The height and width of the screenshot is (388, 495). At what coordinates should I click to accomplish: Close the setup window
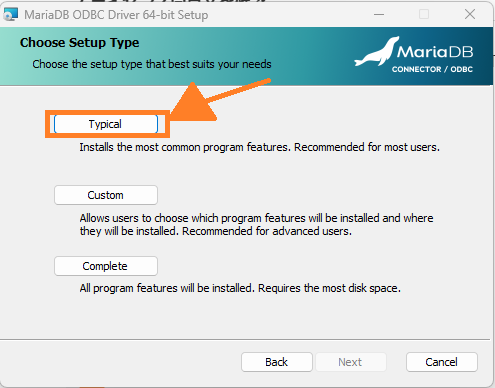[x=470, y=14]
